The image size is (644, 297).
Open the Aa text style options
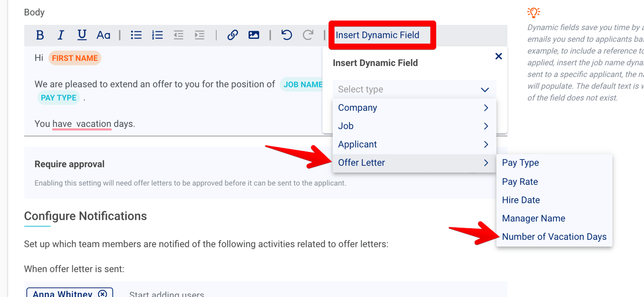tap(103, 35)
